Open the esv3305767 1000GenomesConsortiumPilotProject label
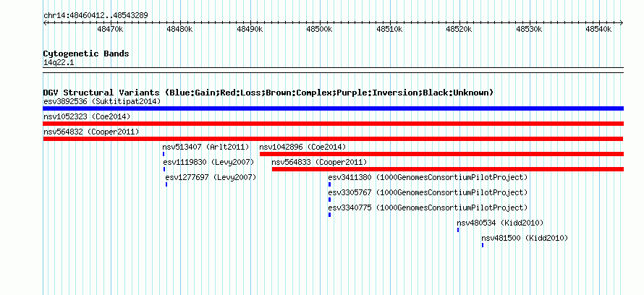Image resolution: width=644 pixels, height=295 pixels. pyautogui.click(x=428, y=192)
